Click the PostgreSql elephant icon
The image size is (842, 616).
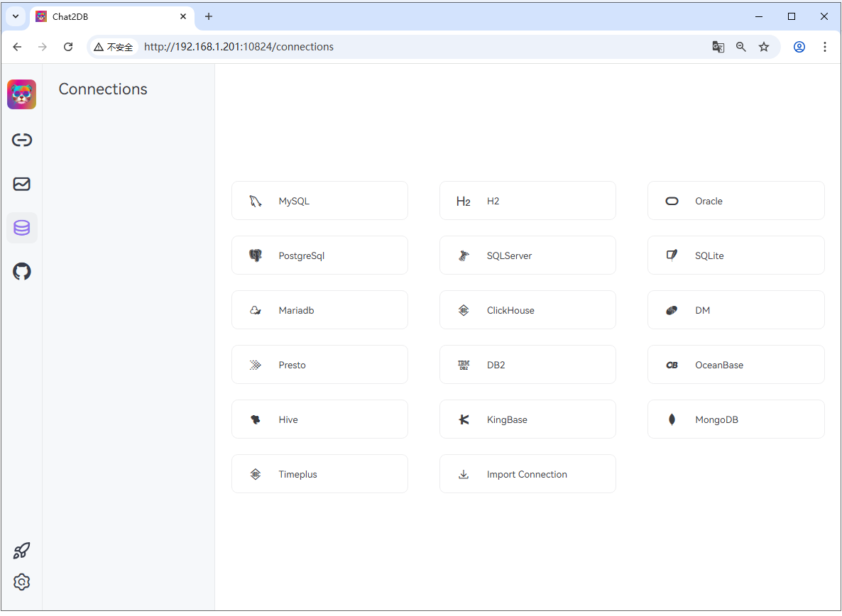256,256
